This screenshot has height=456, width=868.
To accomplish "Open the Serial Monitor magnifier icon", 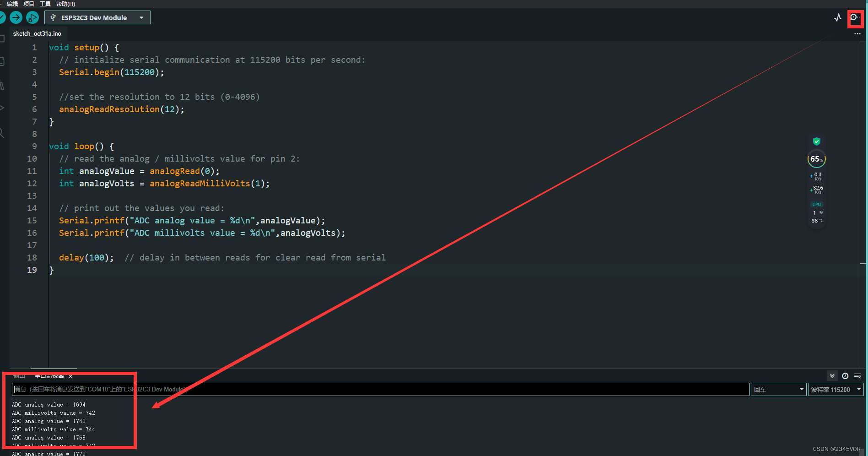I will (854, 17).
